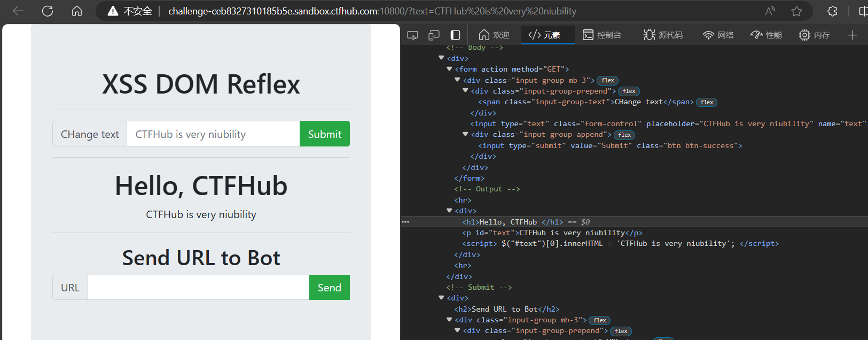Screen dimensions: 868x340
Task: Open the Network (网络) tab
Action: pyautogui.click(x=718, y=35)
